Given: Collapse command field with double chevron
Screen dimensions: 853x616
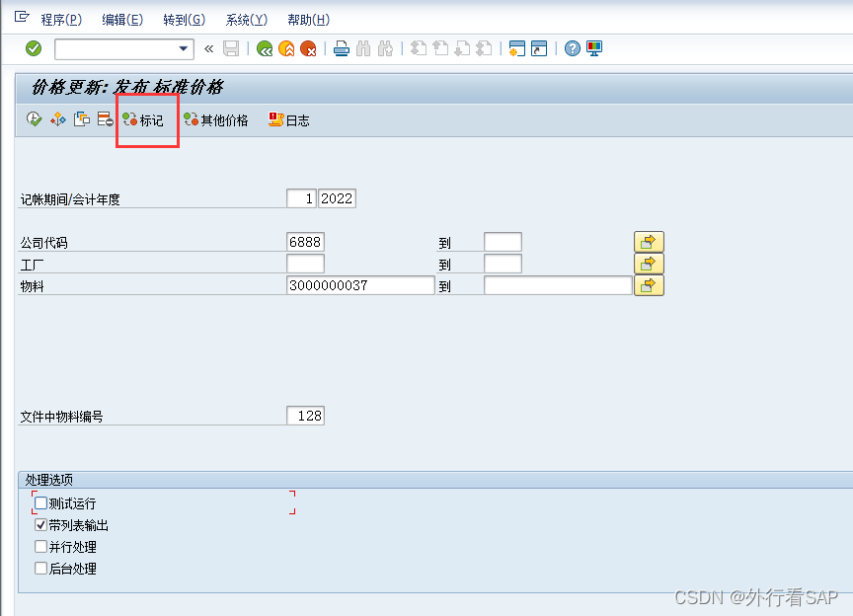Looking at the screenshot, I should [x=209, y=49].
